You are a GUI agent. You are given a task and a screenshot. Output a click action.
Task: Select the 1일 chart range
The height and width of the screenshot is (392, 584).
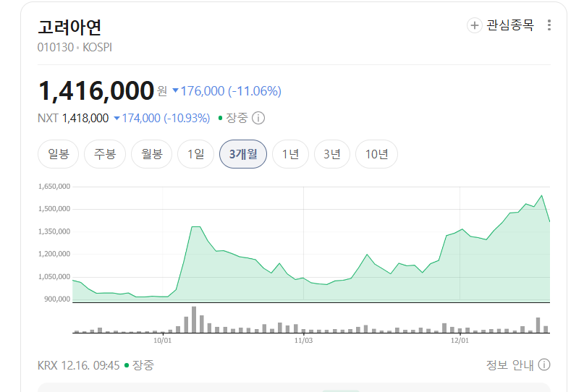click(x=195, y=153)
